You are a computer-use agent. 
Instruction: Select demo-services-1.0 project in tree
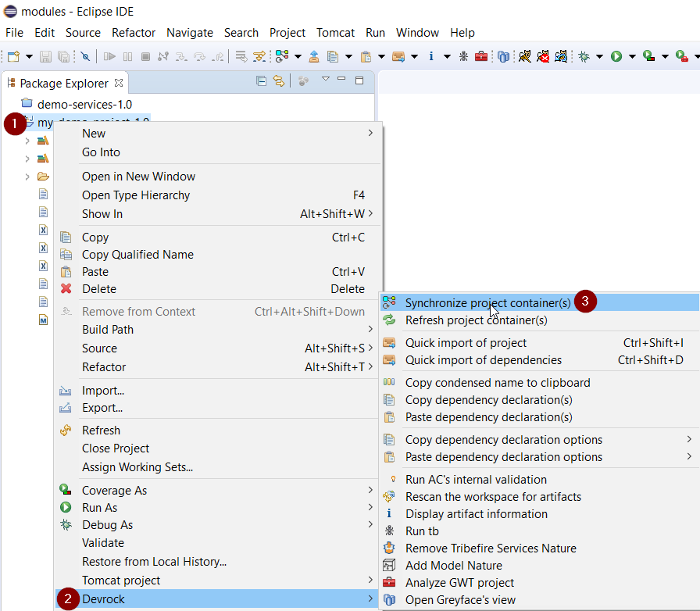tap(84, 104)
